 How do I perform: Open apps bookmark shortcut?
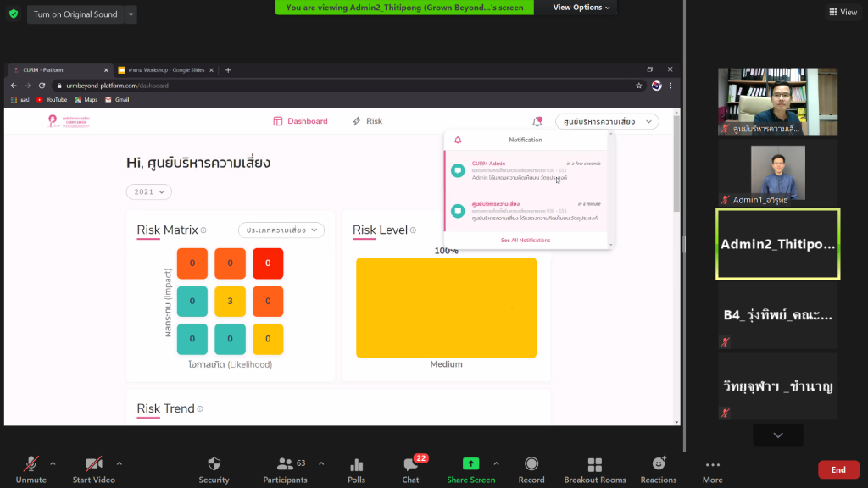click(19, 100)
